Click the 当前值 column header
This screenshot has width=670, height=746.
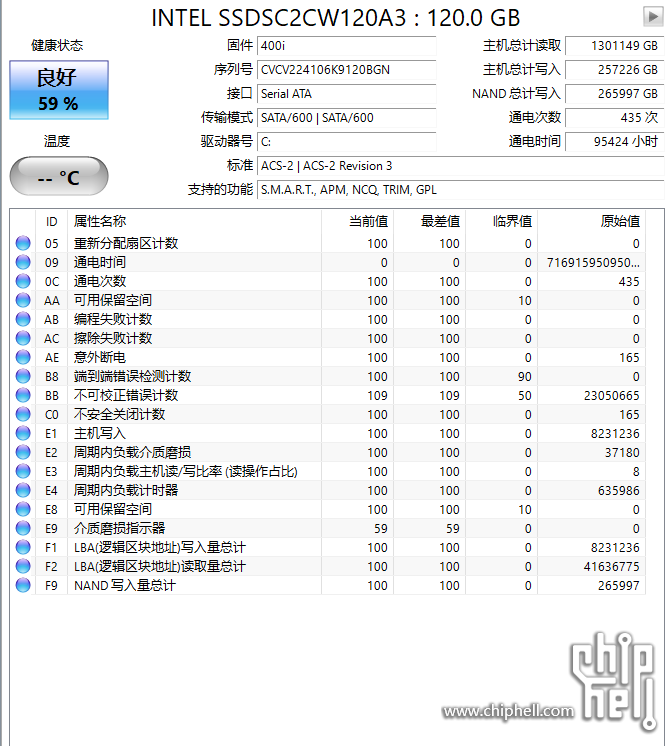[x=358, y=221]
